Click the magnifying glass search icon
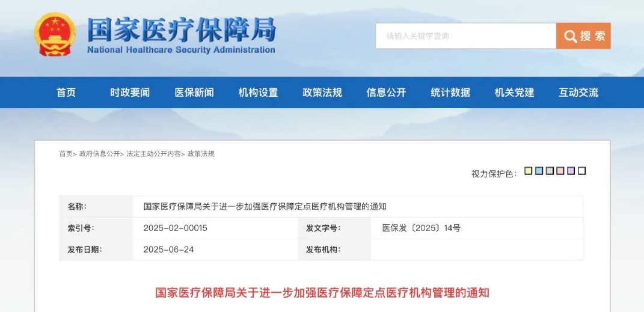Viewport: 644px width, 312px height. [570, 36]
